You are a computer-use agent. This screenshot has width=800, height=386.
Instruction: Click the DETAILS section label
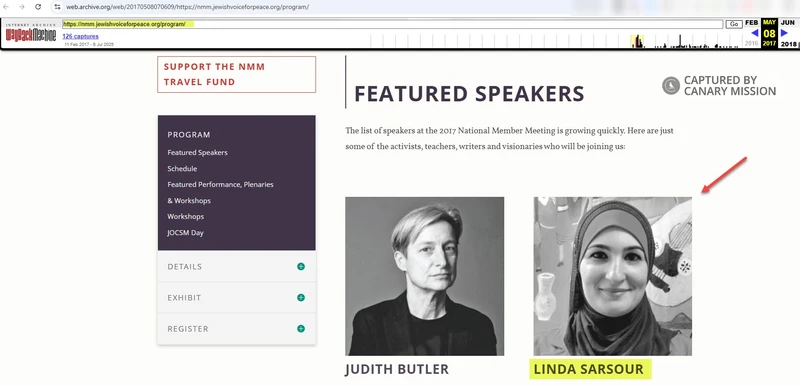coord(185,267)
